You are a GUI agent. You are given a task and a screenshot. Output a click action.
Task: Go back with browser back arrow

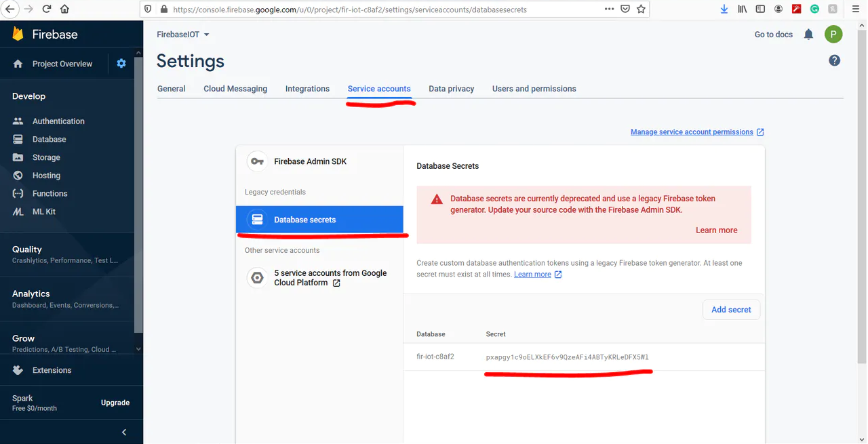pyautogui.click(x=9, y=9)
